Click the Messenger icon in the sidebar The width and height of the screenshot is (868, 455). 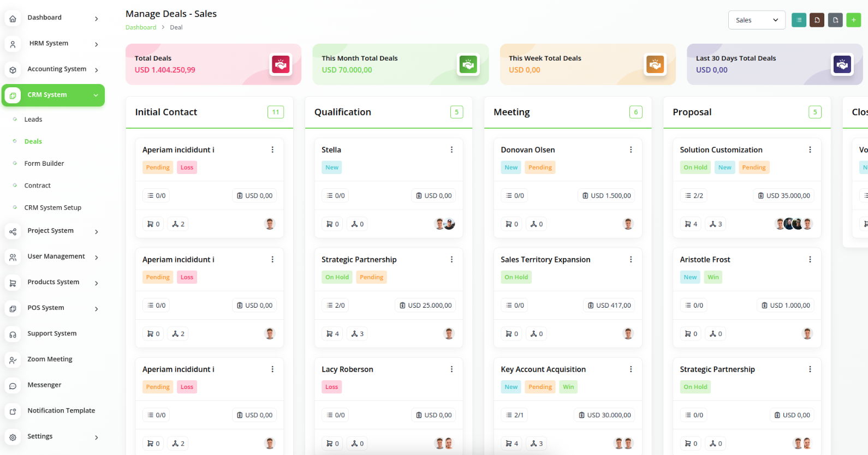coord(13,385)
